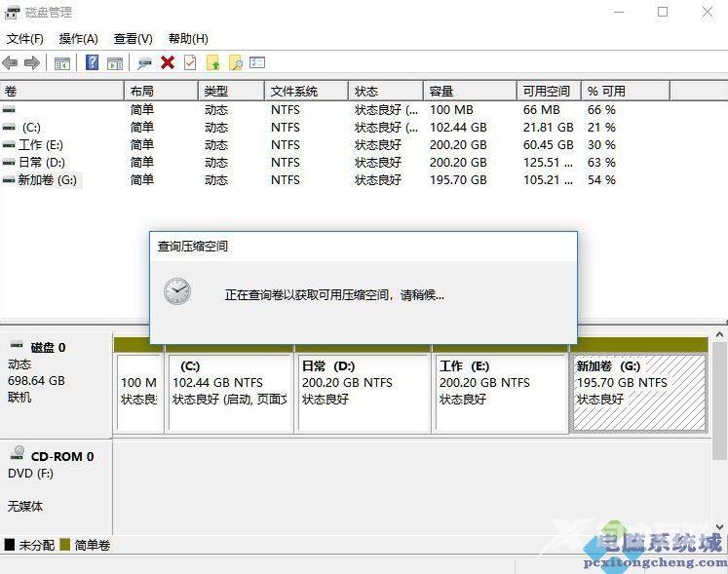Select the 100 M partition block on disk map
This screenshot has height=574, width=728.
click(x=138, y=393)
